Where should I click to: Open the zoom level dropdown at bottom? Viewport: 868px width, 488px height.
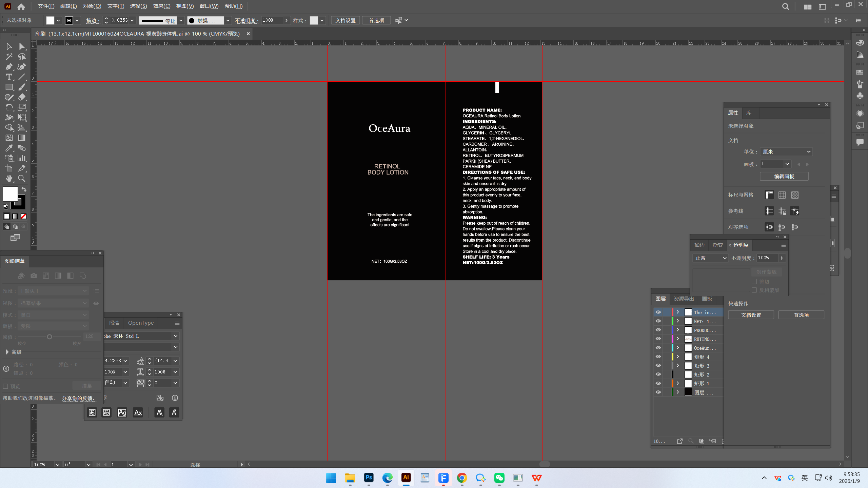coord(58,465)
